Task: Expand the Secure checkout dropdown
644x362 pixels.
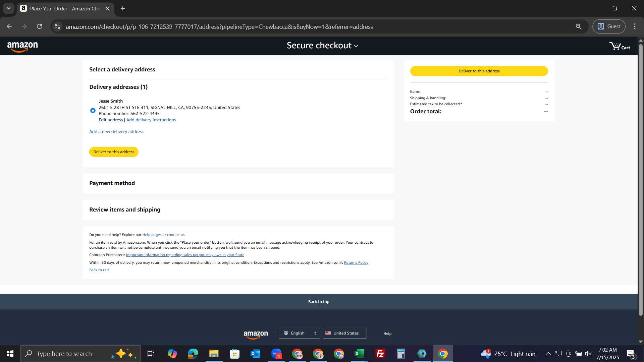Action: click(322, 46)
